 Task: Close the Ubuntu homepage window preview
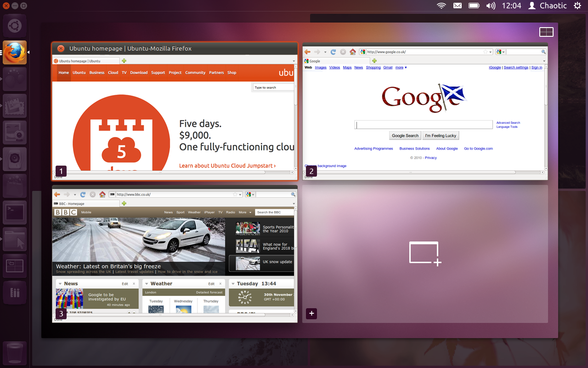coord(61,48)
